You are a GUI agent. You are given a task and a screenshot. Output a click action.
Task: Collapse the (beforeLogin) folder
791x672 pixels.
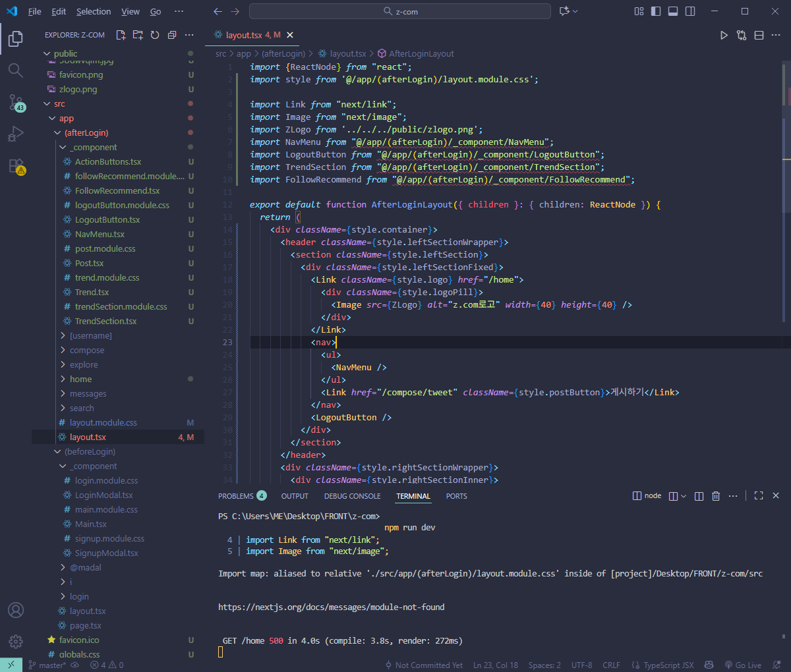coord(117,451)
